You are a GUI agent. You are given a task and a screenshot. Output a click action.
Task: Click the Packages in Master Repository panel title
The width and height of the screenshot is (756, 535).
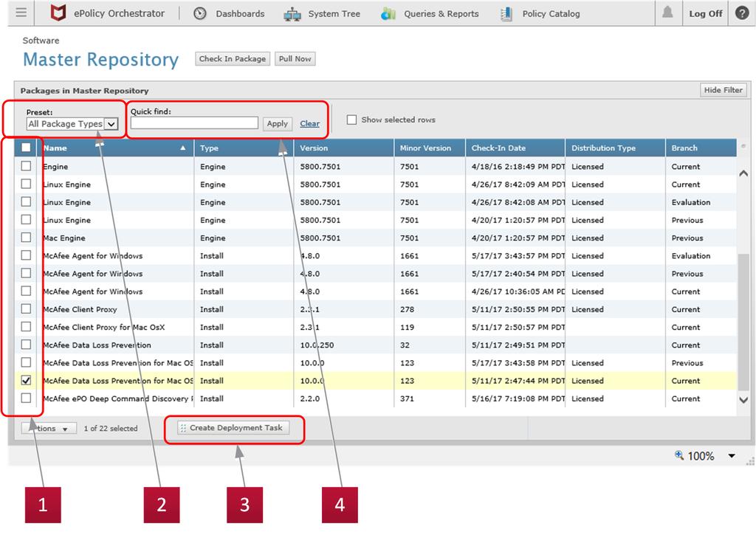tap(84, 91)
